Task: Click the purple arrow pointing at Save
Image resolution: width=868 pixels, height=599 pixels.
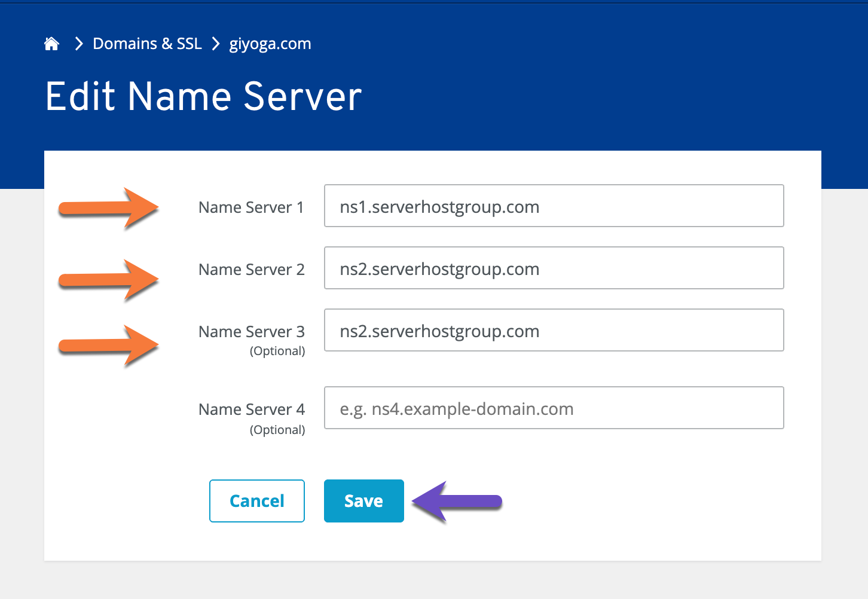Action: [457, 502]
